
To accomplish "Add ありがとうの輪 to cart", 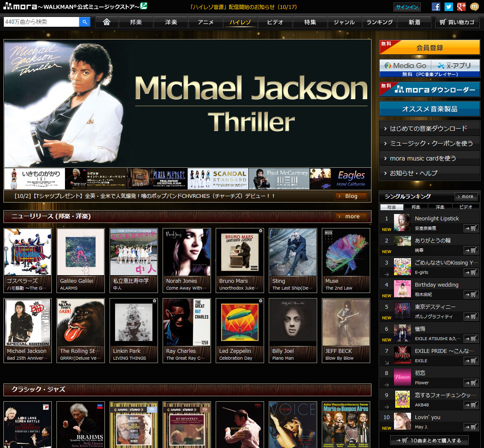I will click(471, 251).
